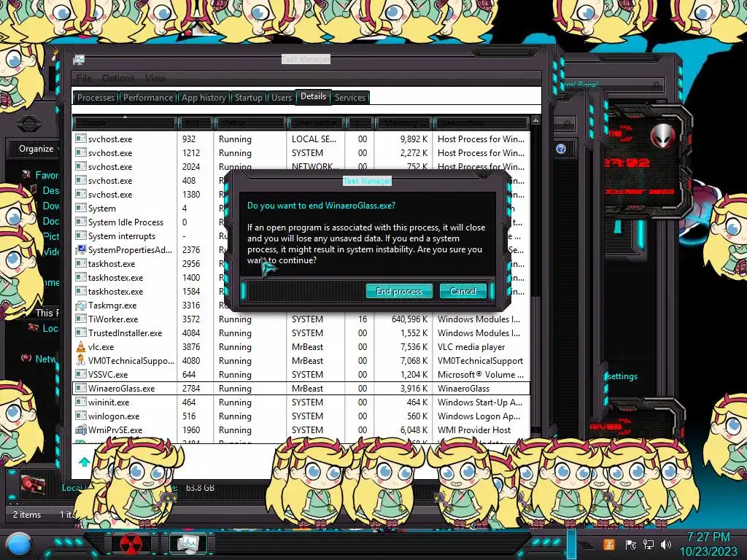Image resolution: width=747 pixels, height=560 pixels.
Task: Click the process list scroll-up arrow
Action: tap(535, 121)
